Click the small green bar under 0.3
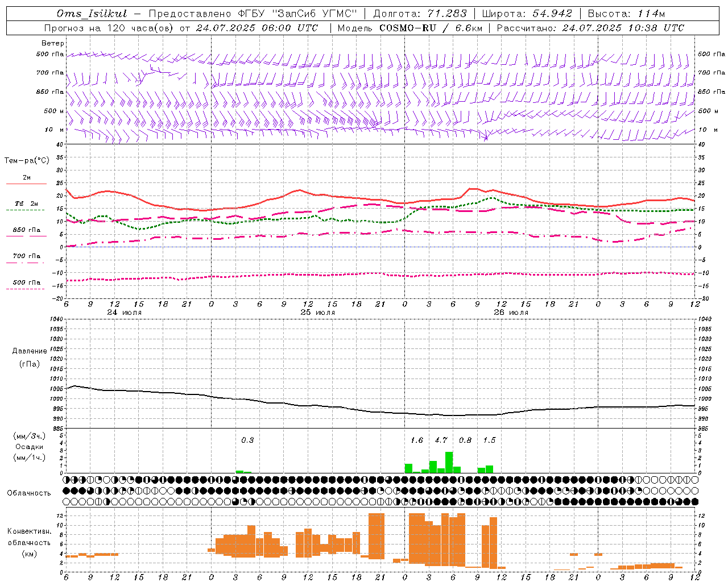728x582 pixels. tap(243, 472)
